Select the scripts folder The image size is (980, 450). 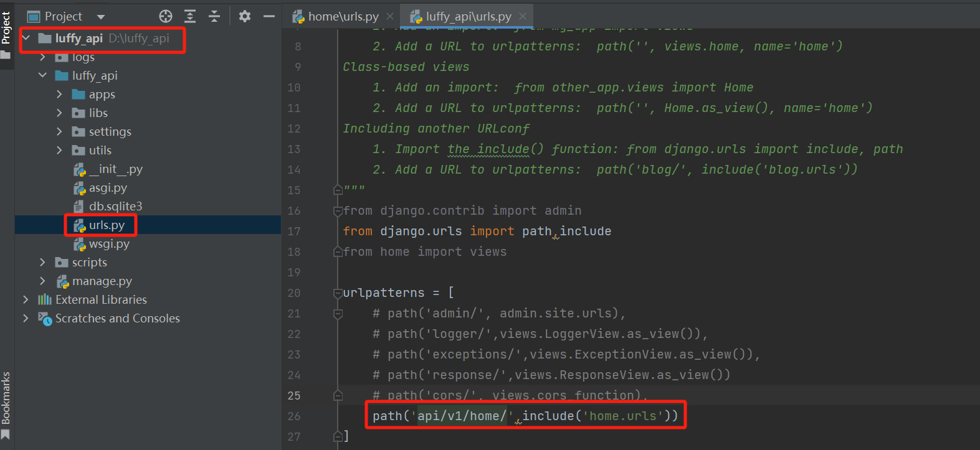90,262
